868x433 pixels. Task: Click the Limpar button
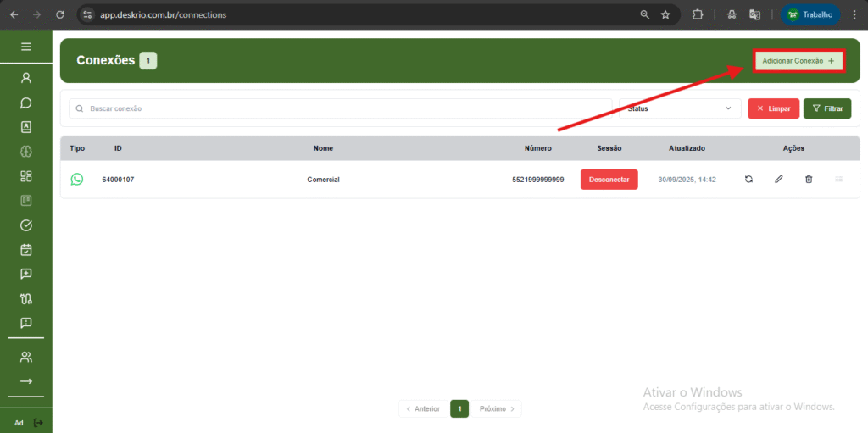(773, 108)
